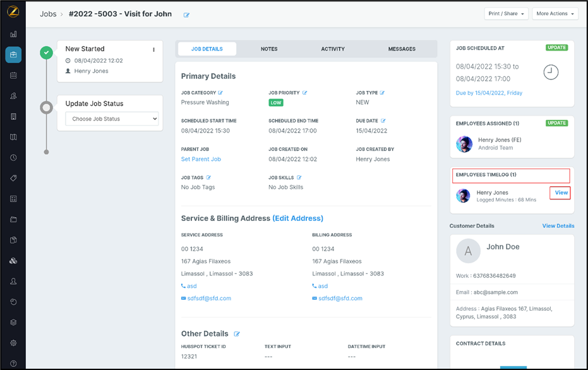Open the tag icon in sidebar
The image size is (588, 370).
coord(13,179)
